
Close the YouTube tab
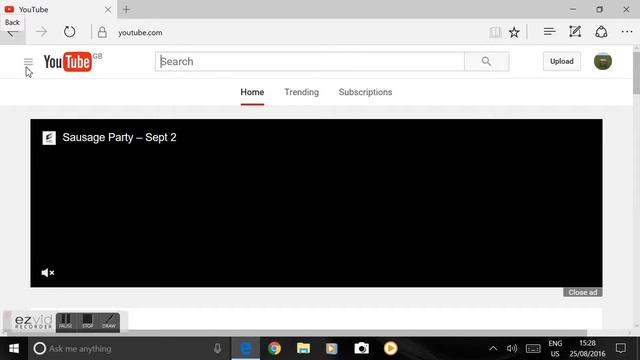pos(108,9)
